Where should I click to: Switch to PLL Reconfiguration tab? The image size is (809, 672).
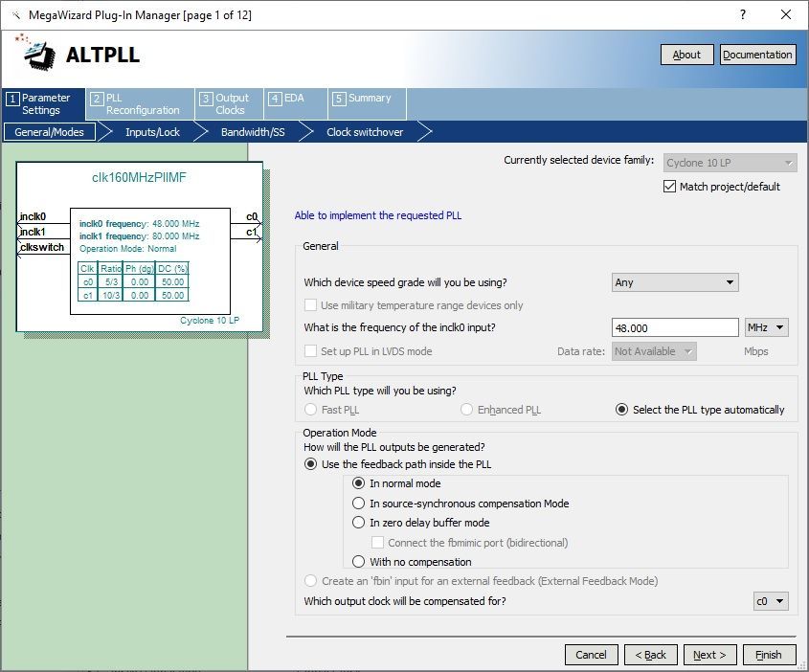tap(141, 104)
